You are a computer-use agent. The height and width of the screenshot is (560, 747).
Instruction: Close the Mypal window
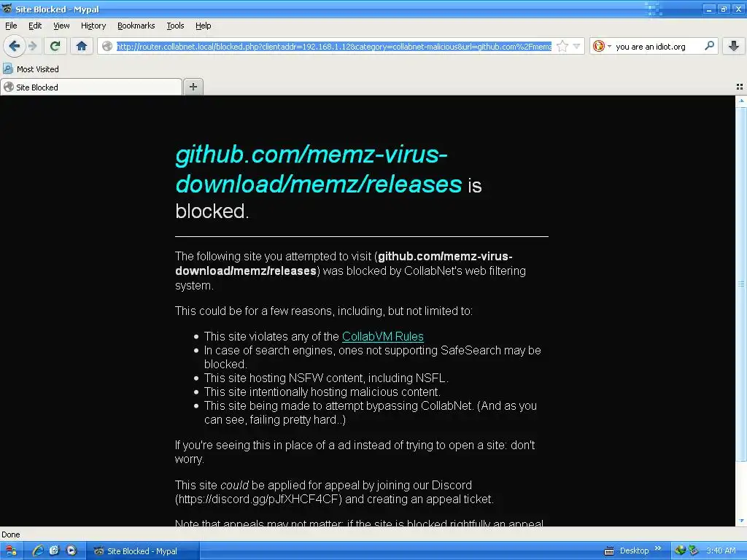(738, 9)
